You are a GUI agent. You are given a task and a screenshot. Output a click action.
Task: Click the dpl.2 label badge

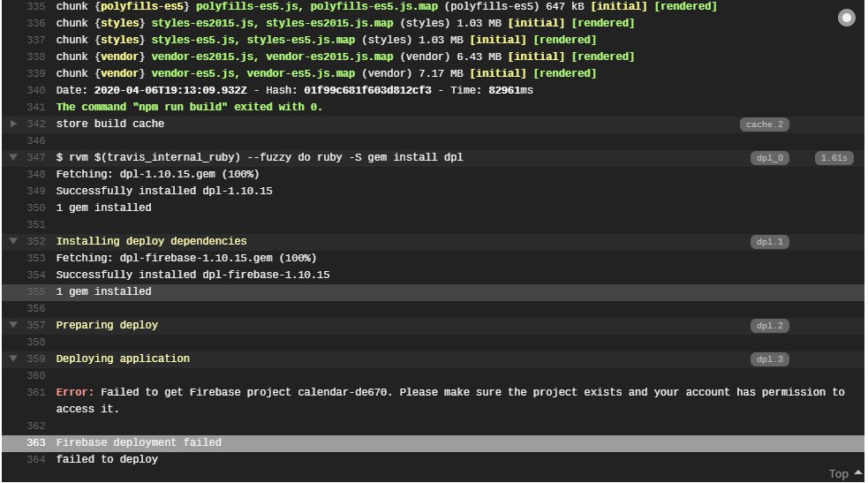[x=769, y=326]
